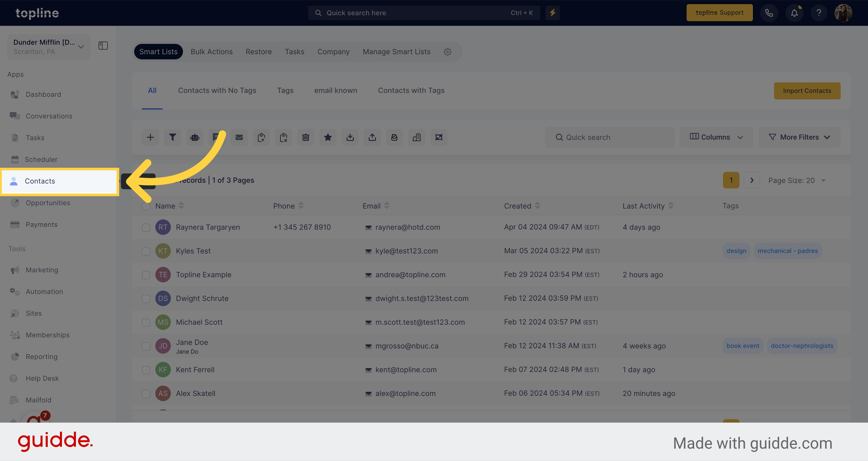Sort by Last Activity column arrows
This screenshot has width=868, height=461.
click(x=671, y=205)
